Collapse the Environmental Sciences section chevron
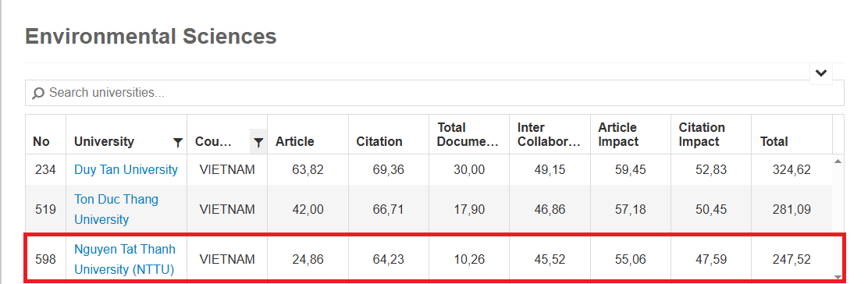Image resolution: width=868 pixels, height=284 pixels. click(821, 73)
